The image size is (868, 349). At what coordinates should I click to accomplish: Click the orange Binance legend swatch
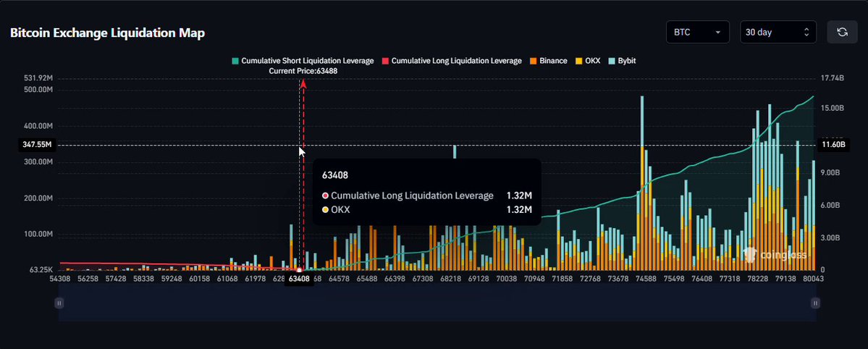533,61
